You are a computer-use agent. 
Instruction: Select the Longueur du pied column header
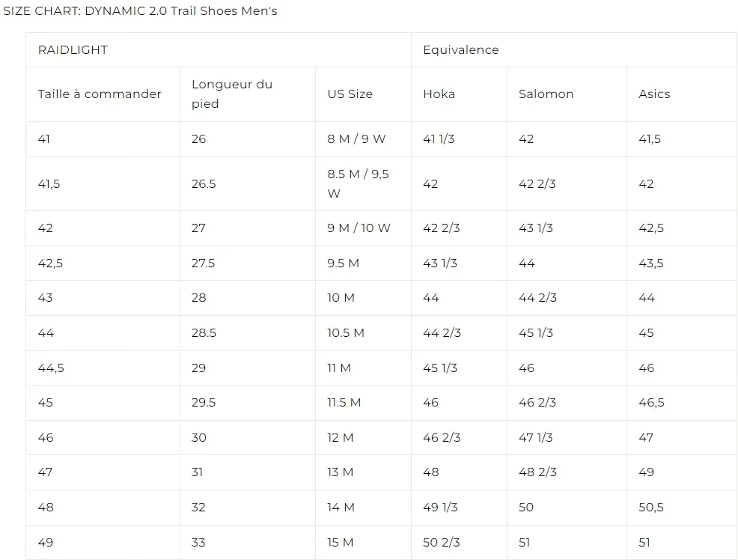point(232,94)
